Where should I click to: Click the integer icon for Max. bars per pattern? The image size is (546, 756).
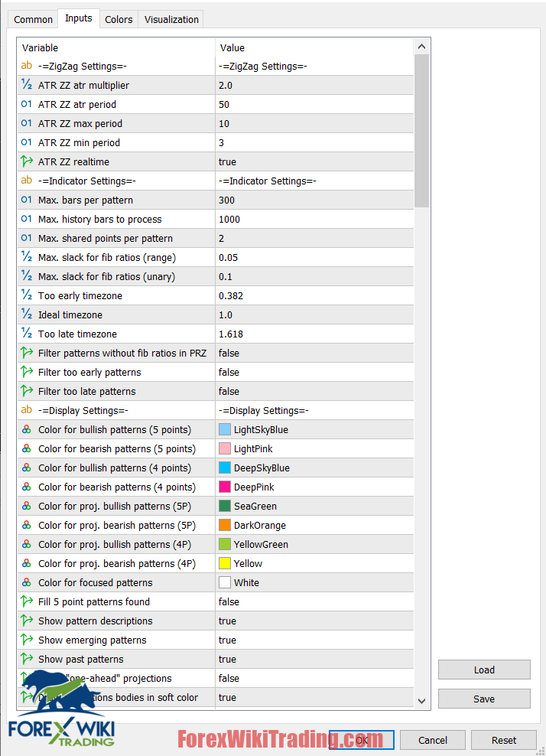coord(27,200)
